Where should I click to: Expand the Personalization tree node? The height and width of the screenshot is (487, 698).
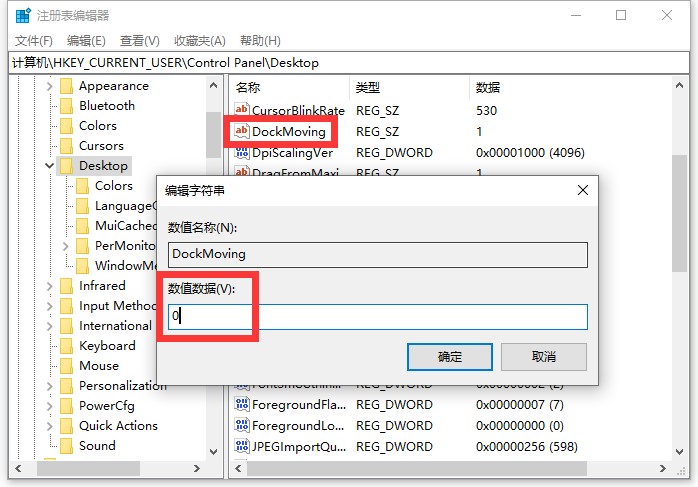(50, 386)
